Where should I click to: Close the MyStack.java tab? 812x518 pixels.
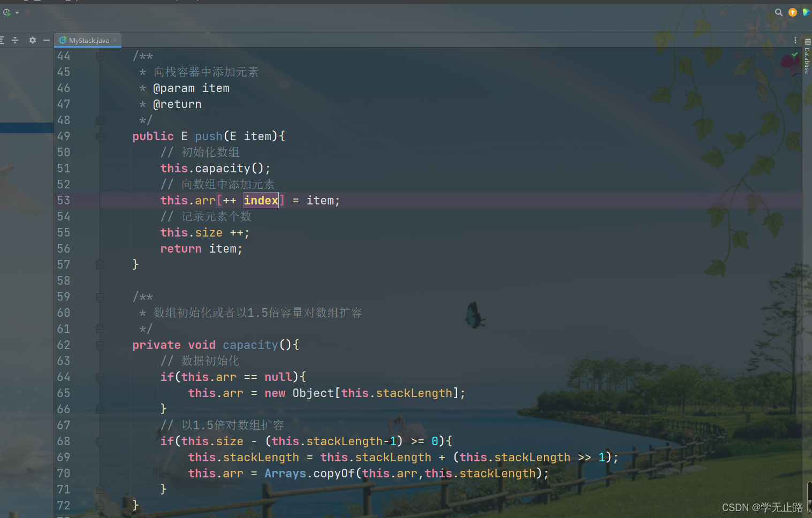point(115,40)
